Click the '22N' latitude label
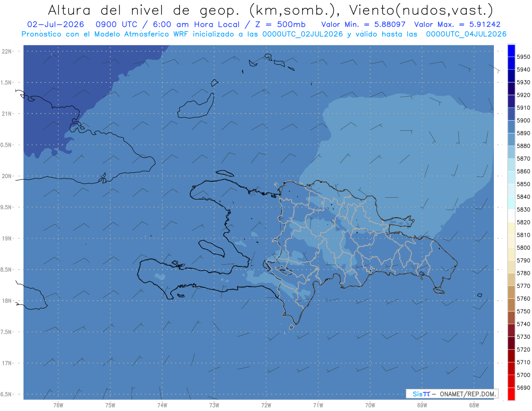Viewport: 532px width, 411px height. point(7,51)
